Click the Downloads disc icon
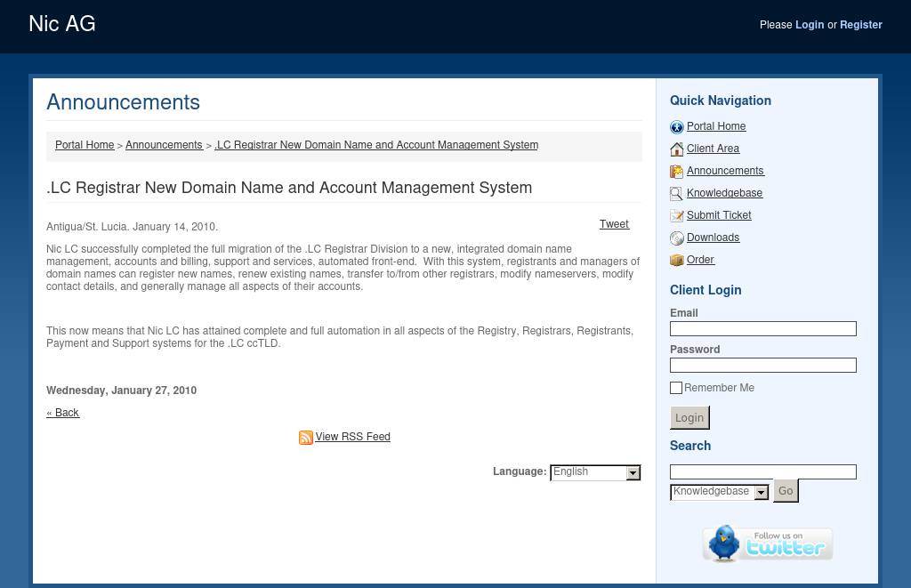 pyautogui.click(x=676, y=238)
